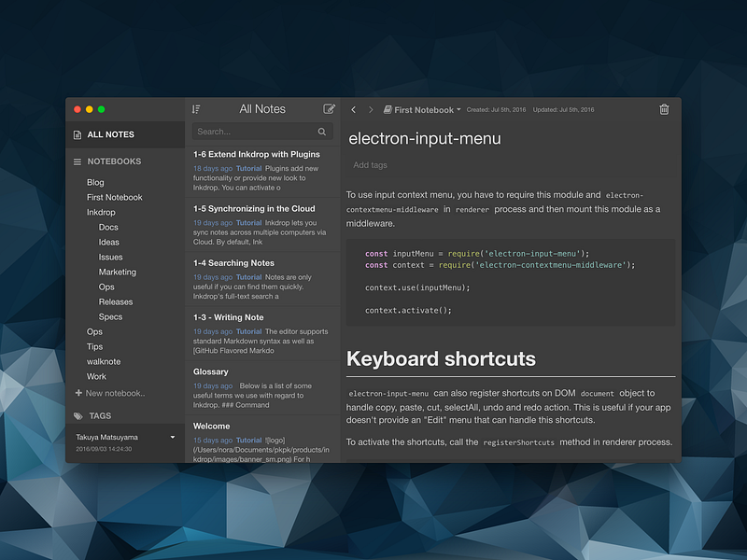This screenshot has height=560, width=747.
Task: Click Tutorial tag on 1-3 note
Action: click(248, 331)
